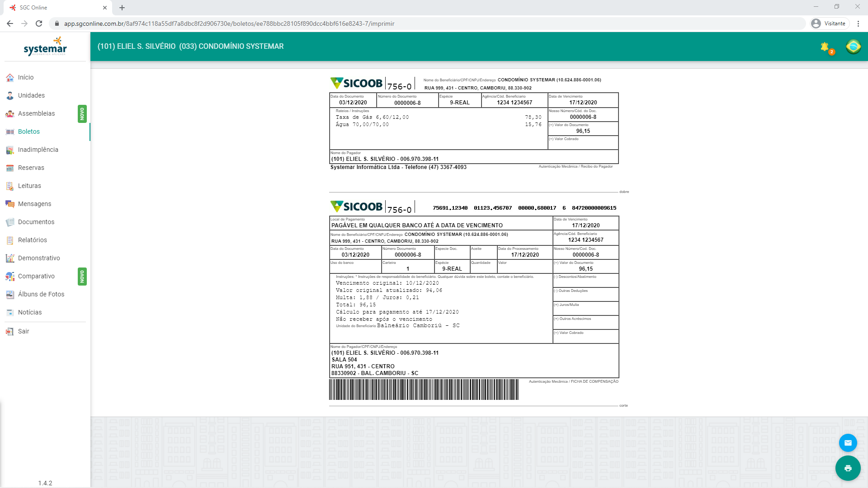The width and height of the screenshot is (868, 488).
Task: Click the Brazil flag language icon
Action: click(854, 47)
